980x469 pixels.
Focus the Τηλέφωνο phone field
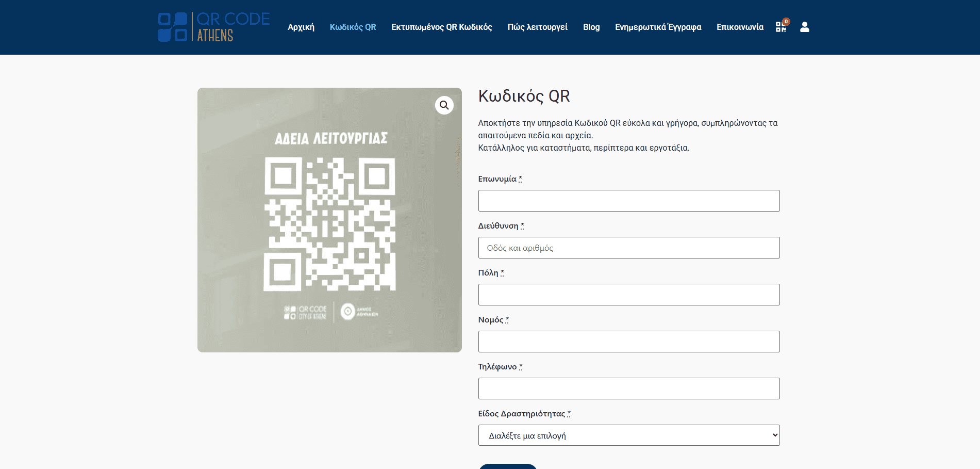(628, 389)
